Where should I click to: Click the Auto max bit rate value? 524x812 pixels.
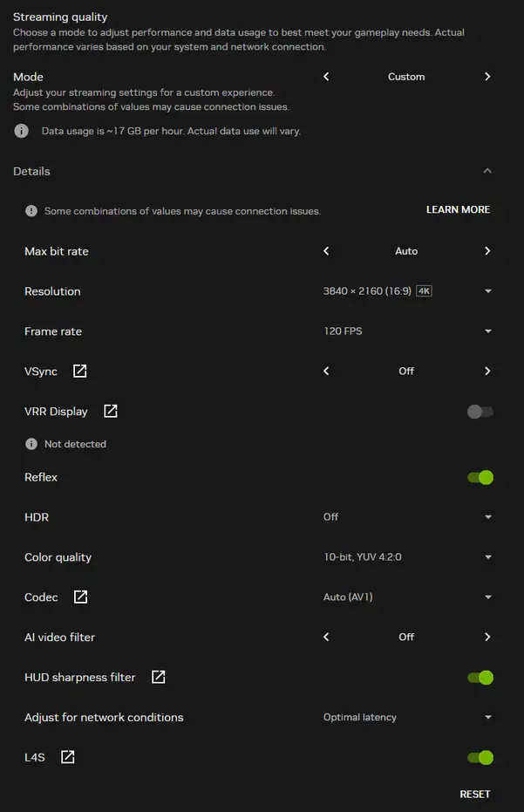pos(406,251)
